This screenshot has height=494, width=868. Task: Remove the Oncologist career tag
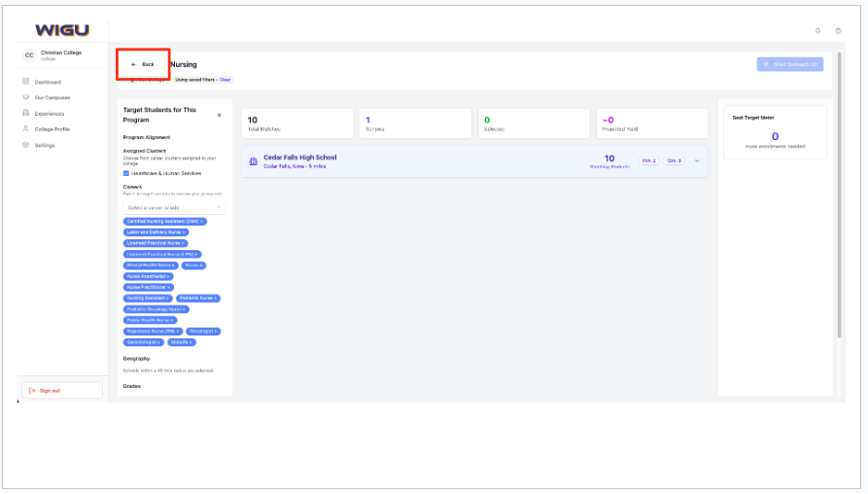coord(216,331)
